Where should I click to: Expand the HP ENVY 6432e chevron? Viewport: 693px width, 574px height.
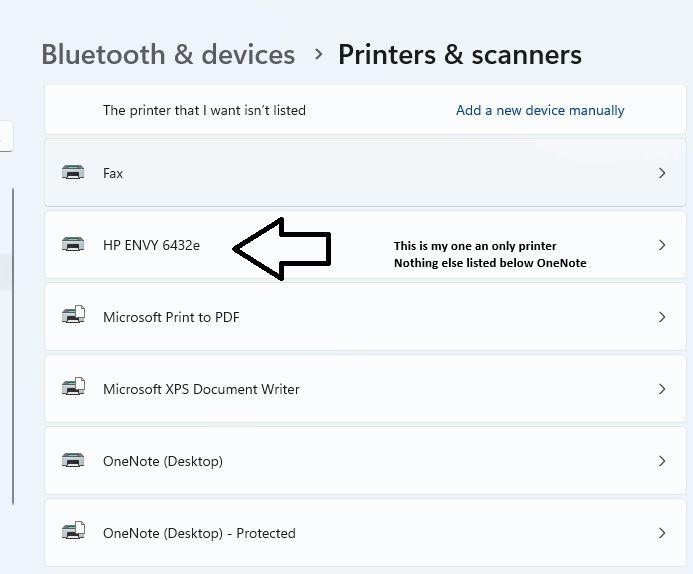662,245
